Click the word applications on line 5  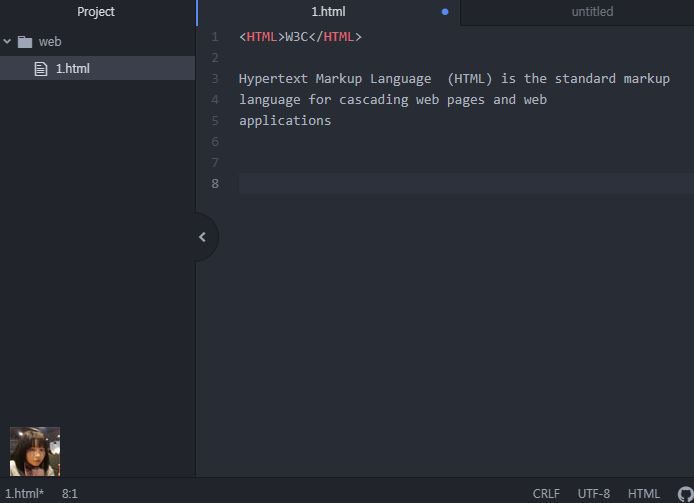[x=285, y=120]
